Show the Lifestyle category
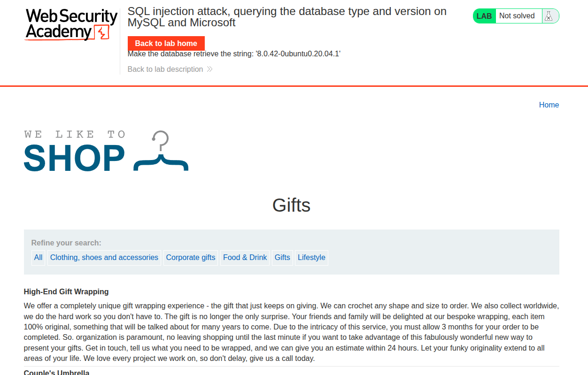Screen dimensions: 588x375 pos(311,258)
